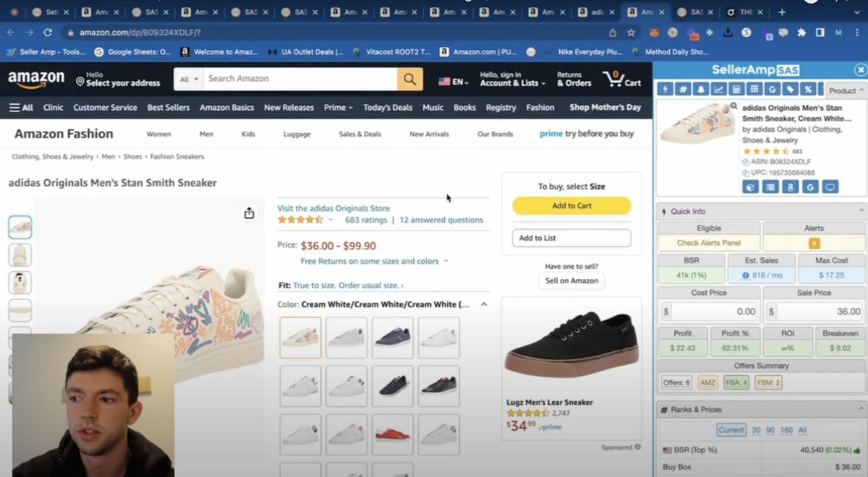Click the share icon above the sneaker image
Image resolution: width=868 pixels, height=477 pixels.
(249, 214)
